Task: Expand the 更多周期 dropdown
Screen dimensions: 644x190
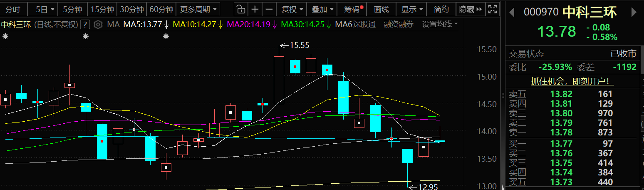Action: point(198,9)
